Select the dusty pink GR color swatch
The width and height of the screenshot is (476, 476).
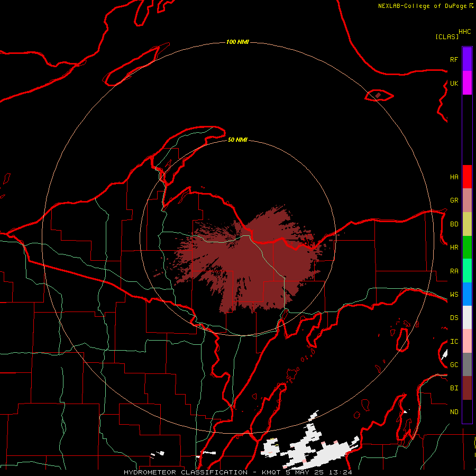[x=467, y=200]
